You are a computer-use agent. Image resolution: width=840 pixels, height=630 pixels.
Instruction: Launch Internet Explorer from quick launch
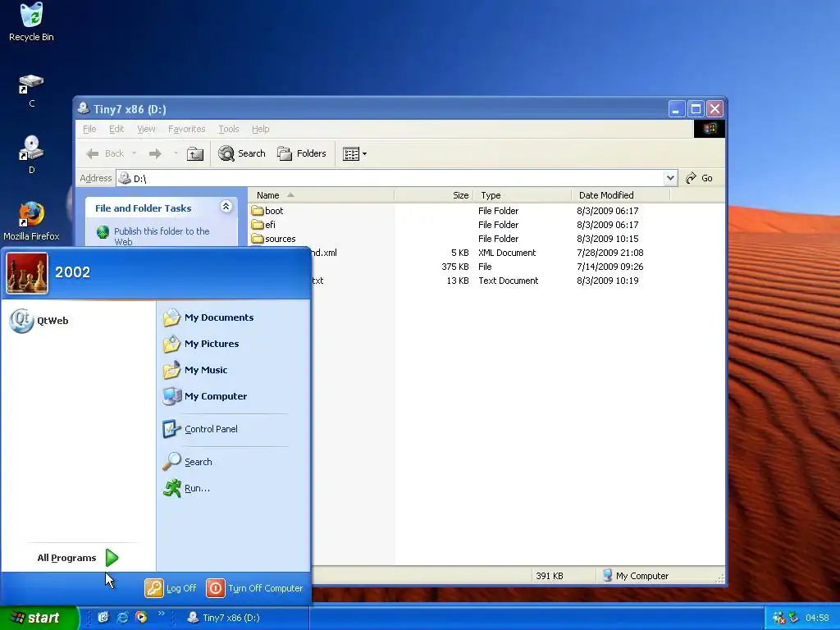[123, 618]
